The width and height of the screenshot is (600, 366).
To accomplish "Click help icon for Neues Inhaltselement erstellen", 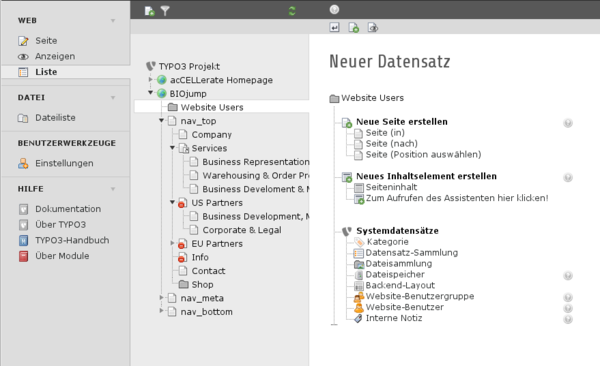I will [x=568, y=178].
